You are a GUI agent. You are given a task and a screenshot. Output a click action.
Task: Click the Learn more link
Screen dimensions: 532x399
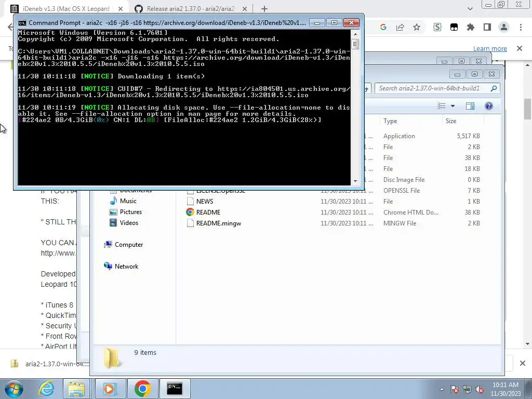pyautogui.click(x=490, y=48)
